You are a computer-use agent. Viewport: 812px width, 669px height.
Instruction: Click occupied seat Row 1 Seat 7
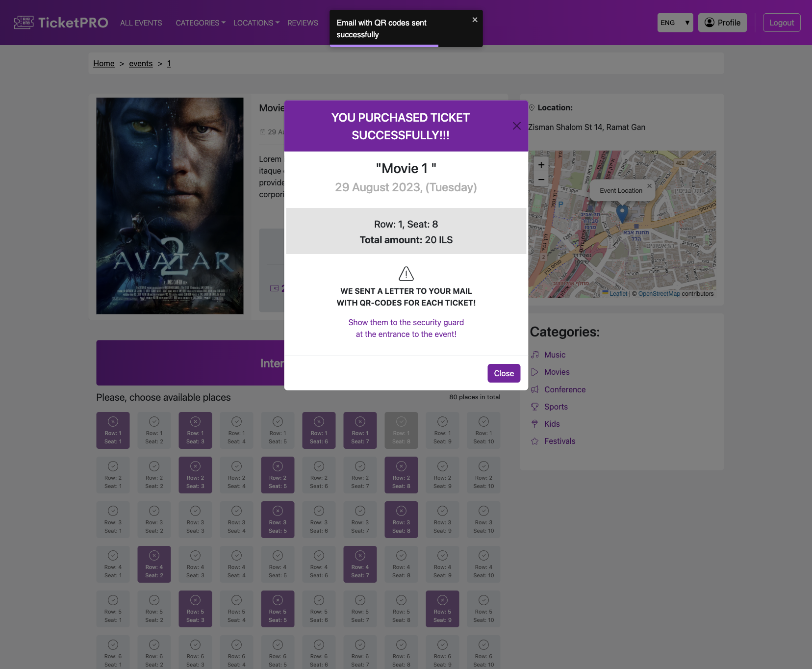click(x=360, y=430)
